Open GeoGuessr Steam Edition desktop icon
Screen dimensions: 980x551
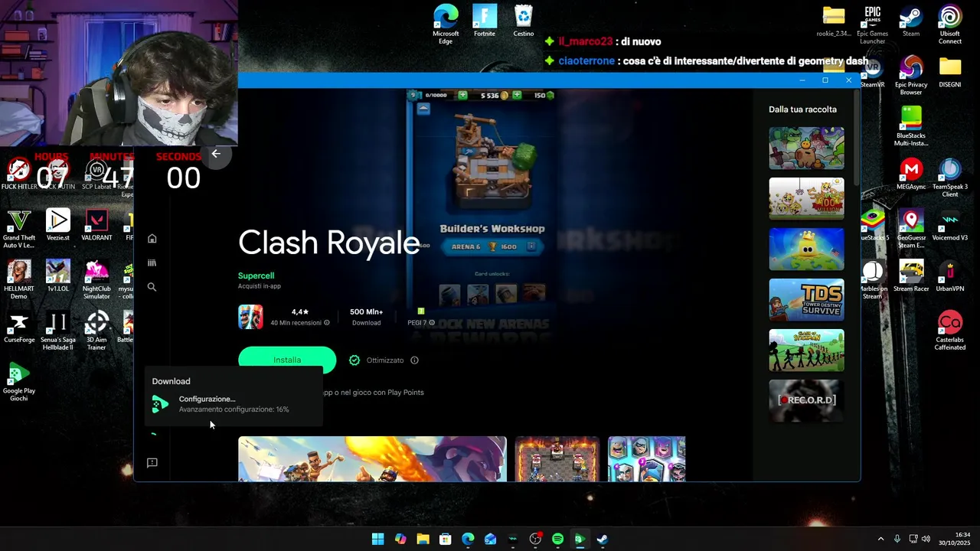click(911, 229)
